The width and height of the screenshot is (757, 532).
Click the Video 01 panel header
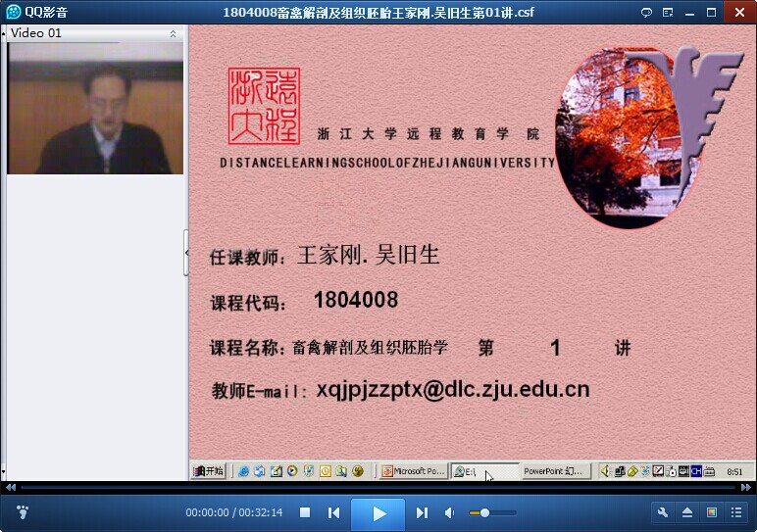click(x=92, y=33)
